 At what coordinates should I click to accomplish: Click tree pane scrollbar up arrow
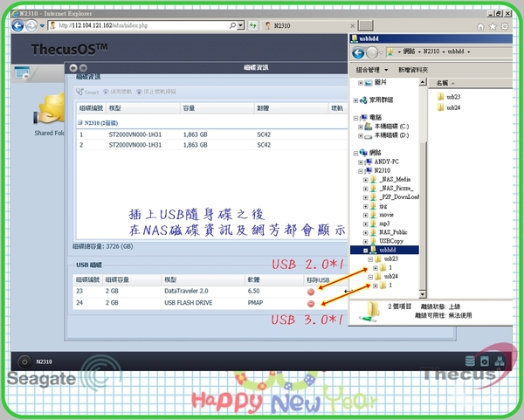(x=423, y=82)
